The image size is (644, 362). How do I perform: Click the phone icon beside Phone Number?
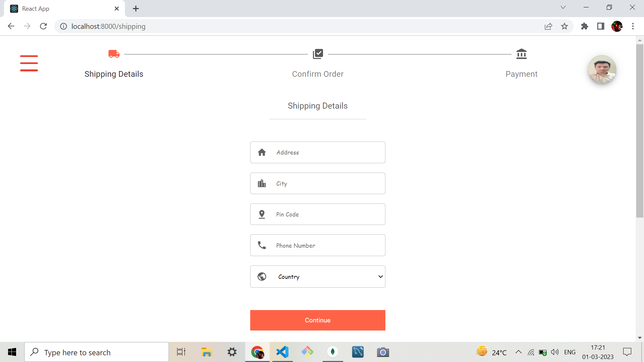coord(262,245)
